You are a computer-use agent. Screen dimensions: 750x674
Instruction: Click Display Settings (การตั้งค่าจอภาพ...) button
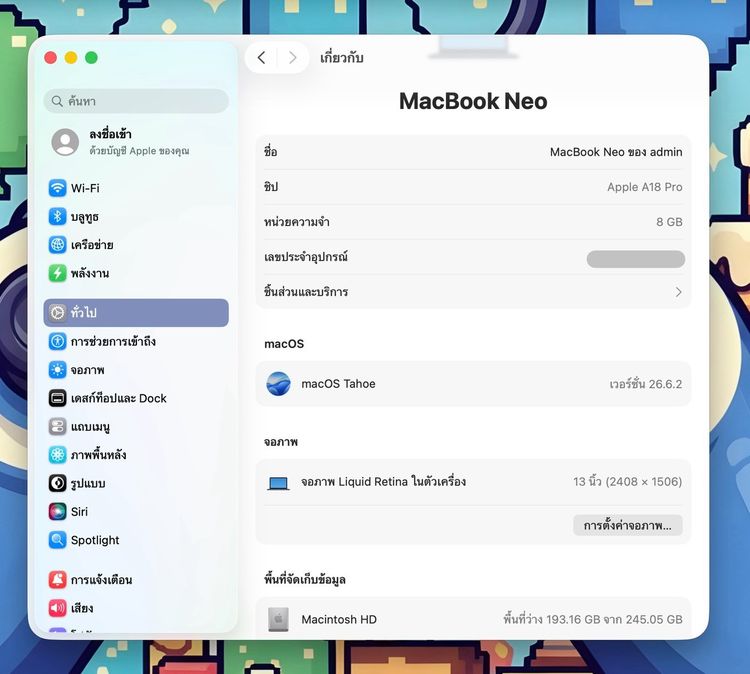coord(628,526)
